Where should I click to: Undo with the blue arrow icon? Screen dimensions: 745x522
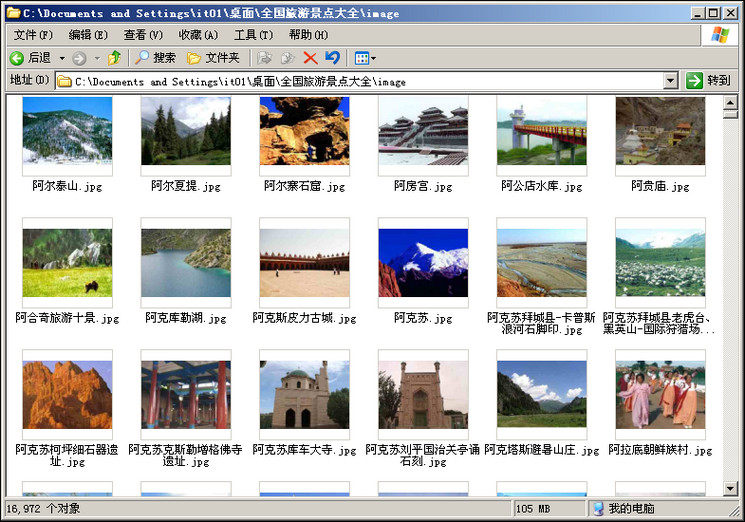pyautogui.click(x=333, y=58)
